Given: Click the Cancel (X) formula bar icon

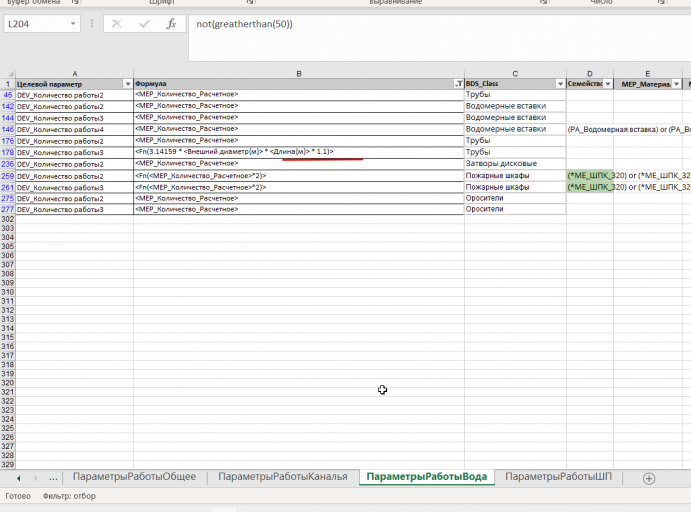Looking at the screenshot, I should click(117, 24).
